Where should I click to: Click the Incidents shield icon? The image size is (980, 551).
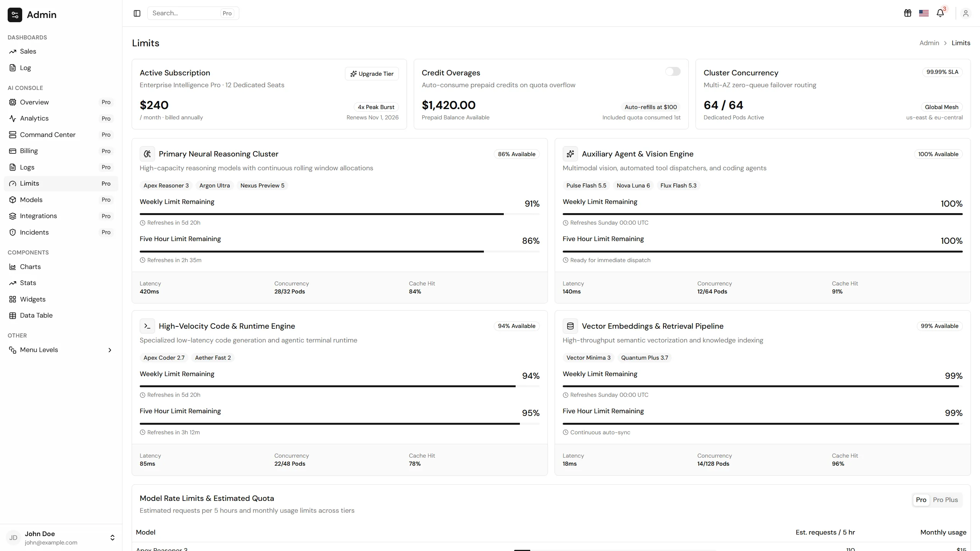(x=13, y=232)
